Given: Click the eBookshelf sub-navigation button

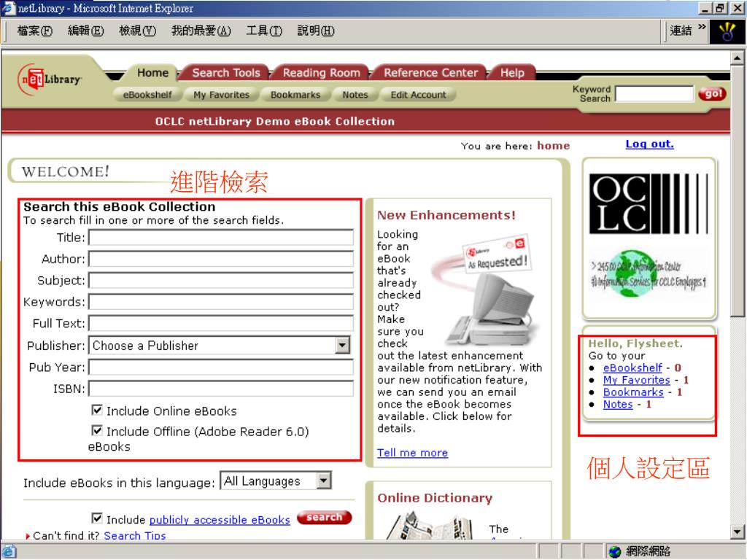Looking at the screenshot, I should point(147,95).
